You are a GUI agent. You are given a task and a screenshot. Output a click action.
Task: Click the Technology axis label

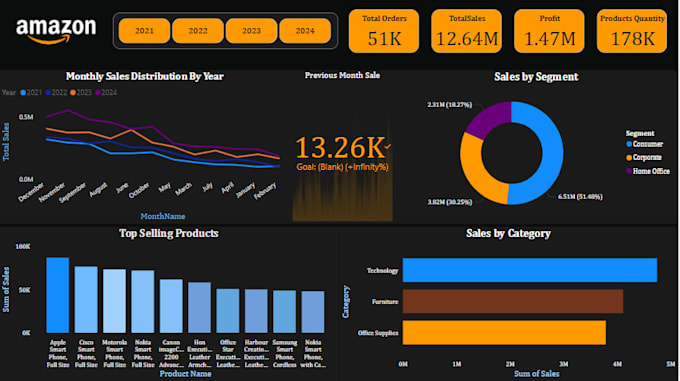point(382,270)
